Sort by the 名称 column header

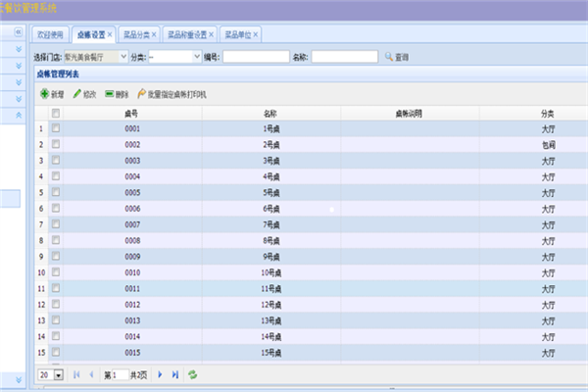[x=270, y=114]
